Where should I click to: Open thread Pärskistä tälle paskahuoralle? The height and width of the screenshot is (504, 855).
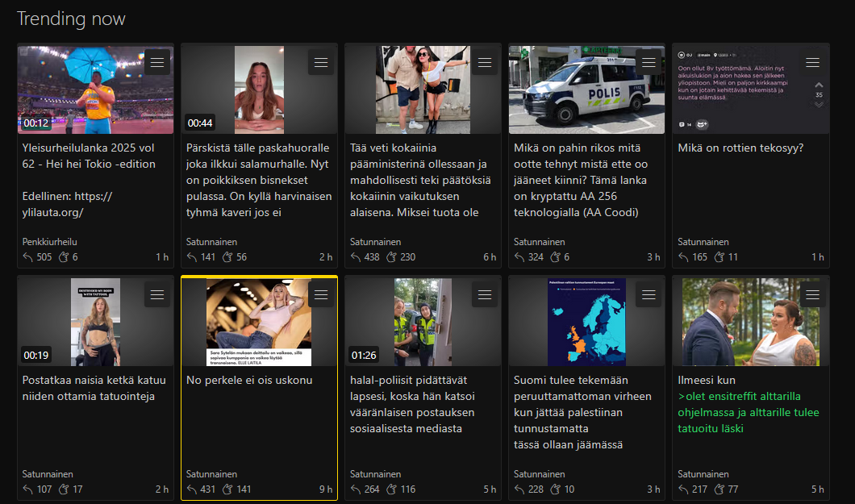coord(259,180)
